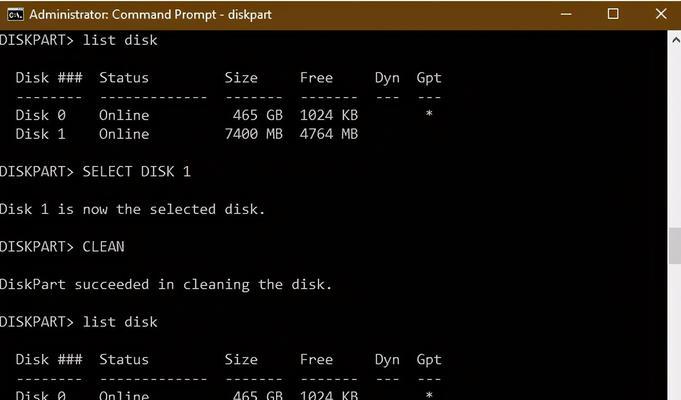The width and height of the screenshot is (681, 400).
Task: Close the Administrator Command Prompt window
Action: tap(661, 14)
